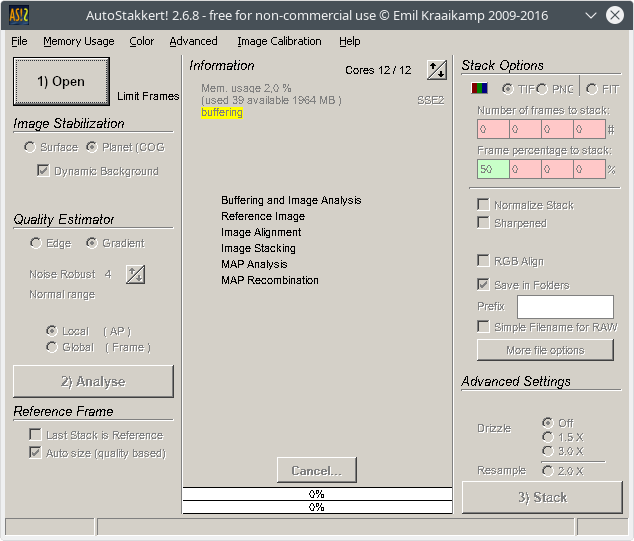This screenshot has height=541, width=634.
Task: Click the Image Alignment step label
Action: pos(261,232)
